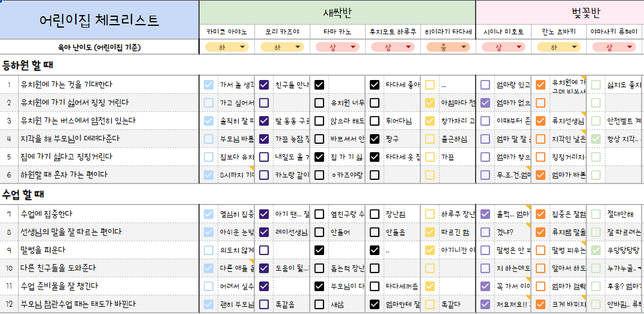Toggle 시이나 미호토 checkbox in row 7
The width and height of the screenshot is (644, 314).
(x=485, y=214)
